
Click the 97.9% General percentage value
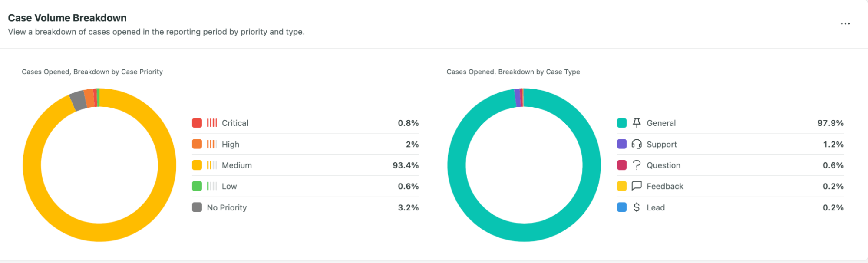point(830,123)
